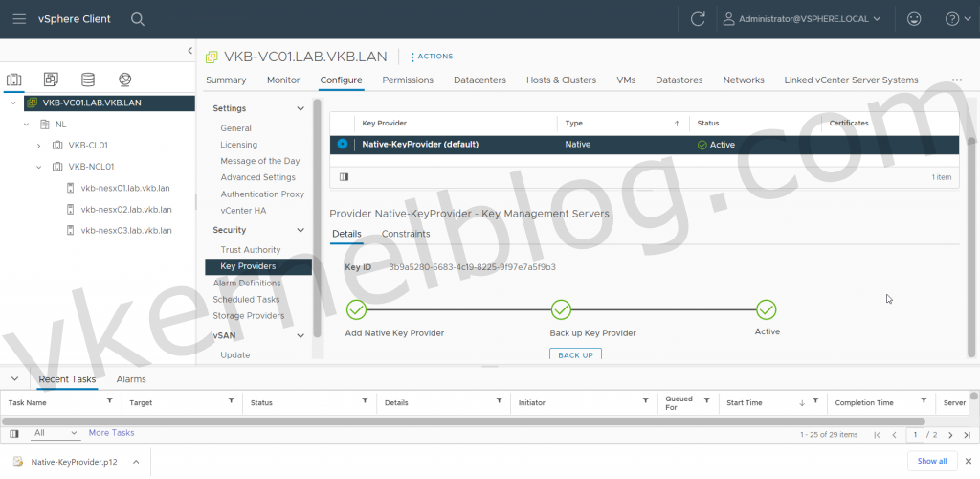This screenshot has height=479, width=980.
Task: Select the VKB-CL01 cluster
Action: tap(88, 145)
